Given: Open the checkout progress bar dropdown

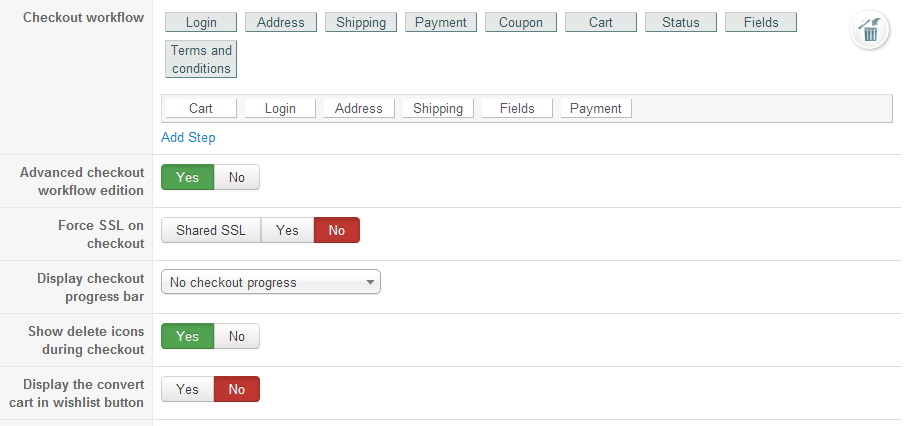Looking at the screenshot, I should [271, 283].
